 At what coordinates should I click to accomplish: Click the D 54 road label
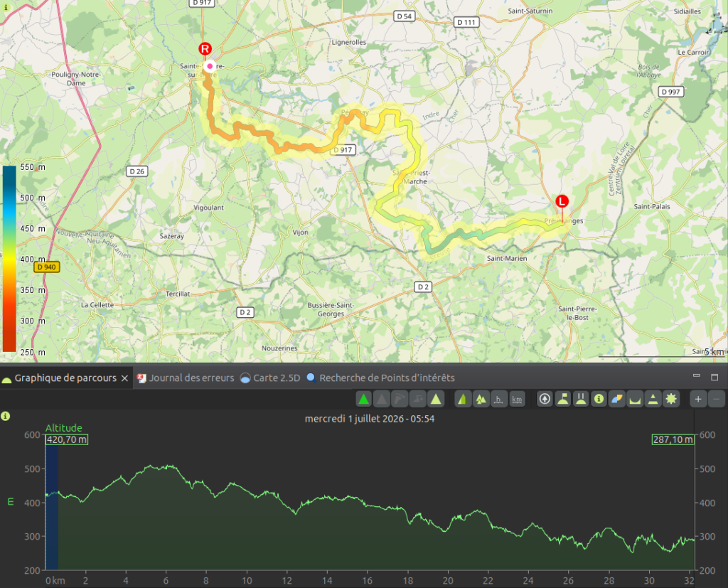[404, 16]
